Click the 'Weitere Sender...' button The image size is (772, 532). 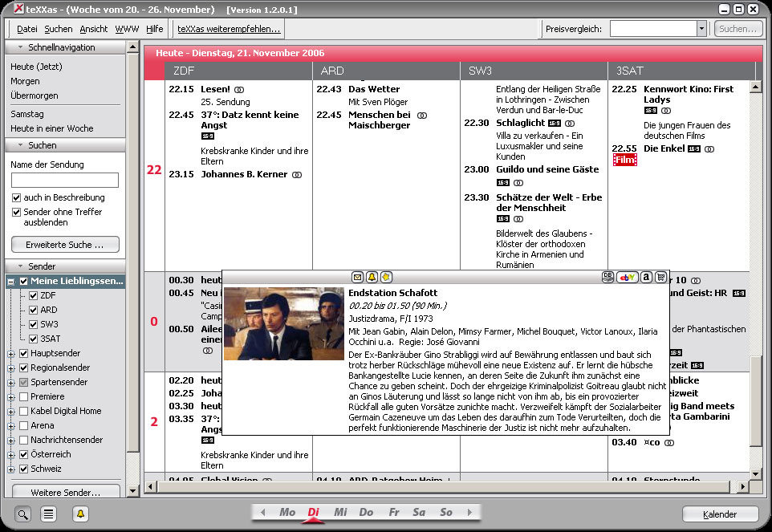pyautogui.click(x=66, y=492)
